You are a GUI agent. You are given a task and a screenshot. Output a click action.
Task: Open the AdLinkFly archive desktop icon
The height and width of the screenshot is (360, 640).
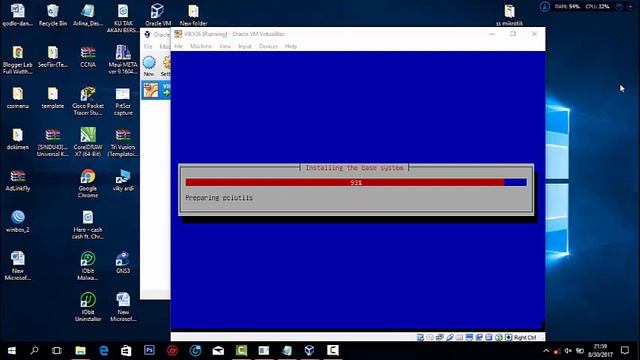click(18, 180)
